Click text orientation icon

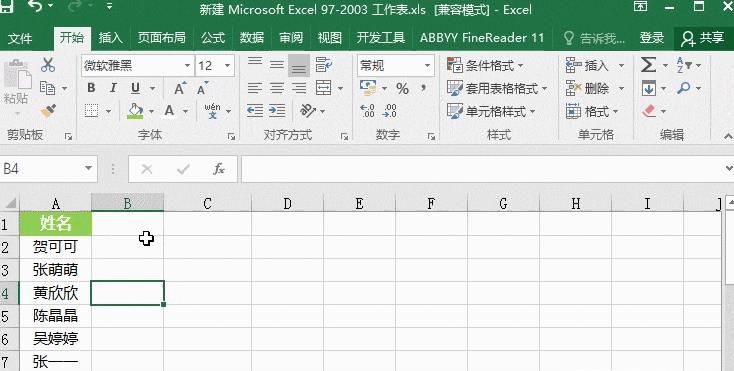click(x=308, y=111)
